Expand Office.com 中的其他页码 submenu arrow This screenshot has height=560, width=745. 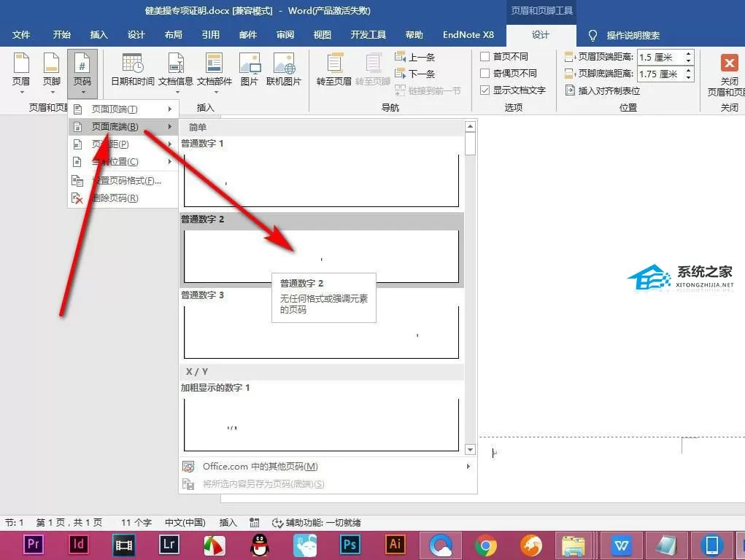pyautogui.click(x=468, y=467)
